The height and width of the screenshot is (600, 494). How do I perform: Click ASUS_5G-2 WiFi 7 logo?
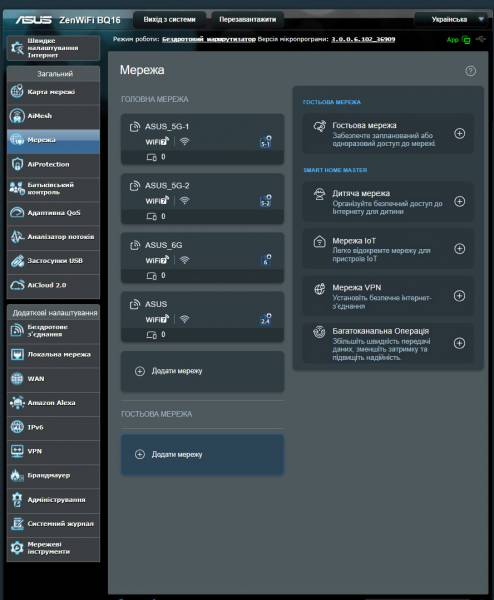tap(157, 201)
